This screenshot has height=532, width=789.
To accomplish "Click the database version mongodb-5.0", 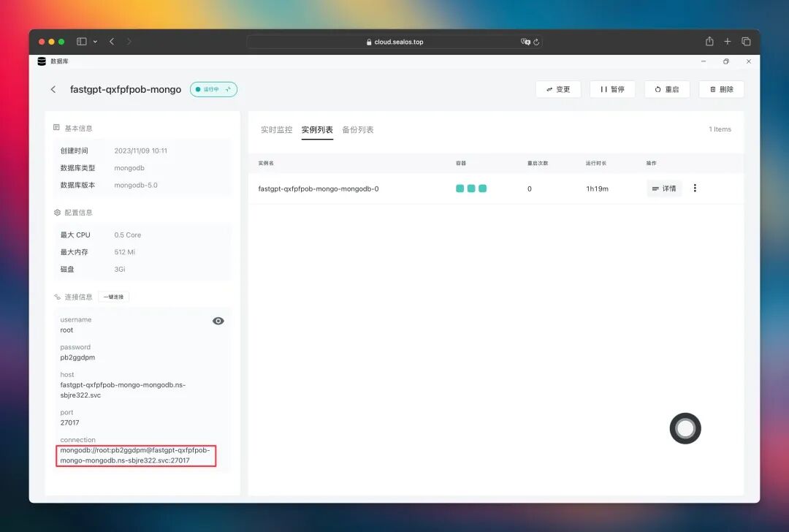I will click(136, 185).
